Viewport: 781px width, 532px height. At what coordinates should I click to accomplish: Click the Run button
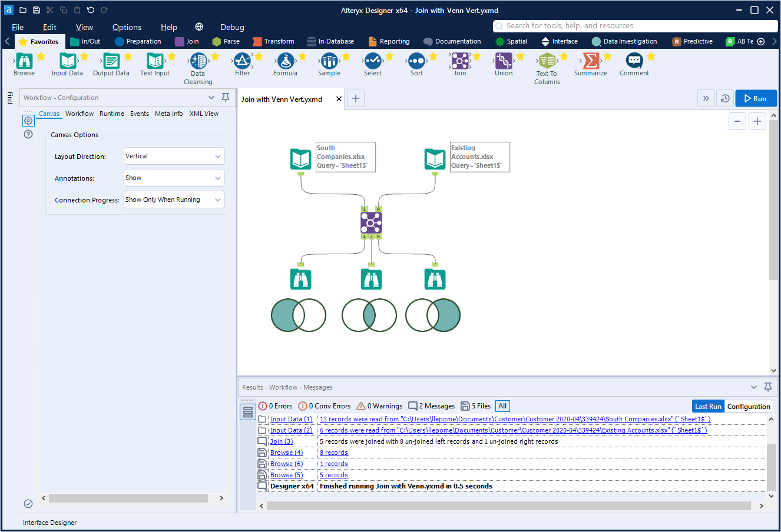756,98
